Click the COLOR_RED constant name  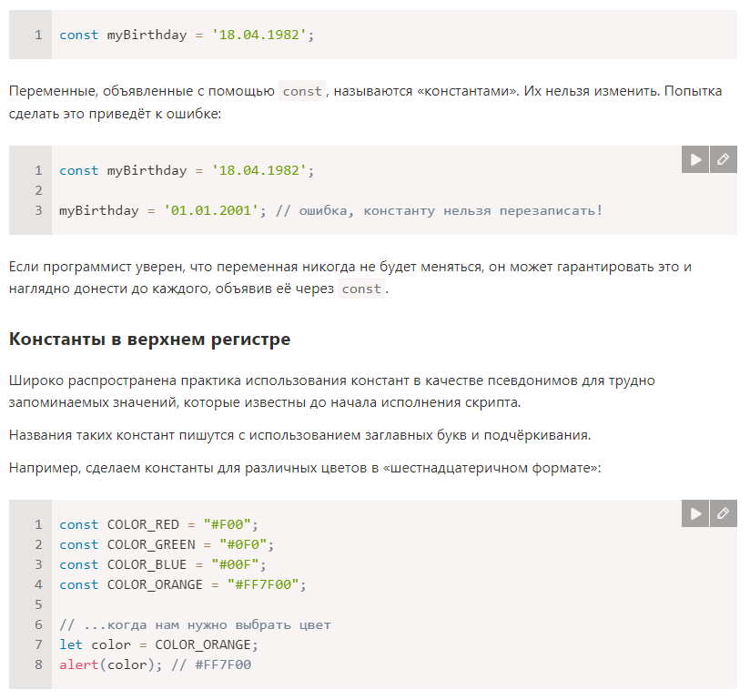[143, 525]
